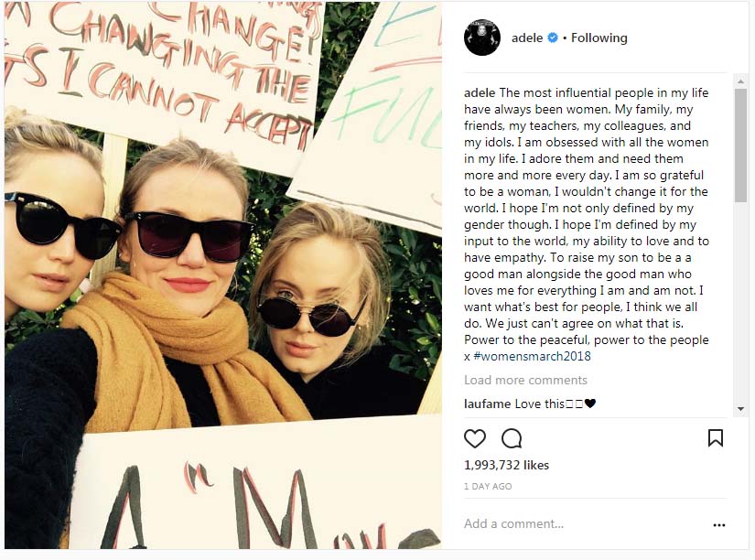The image size is (755, 560).
Task: Like the post with the heart icon
Action: coord(475,438)
